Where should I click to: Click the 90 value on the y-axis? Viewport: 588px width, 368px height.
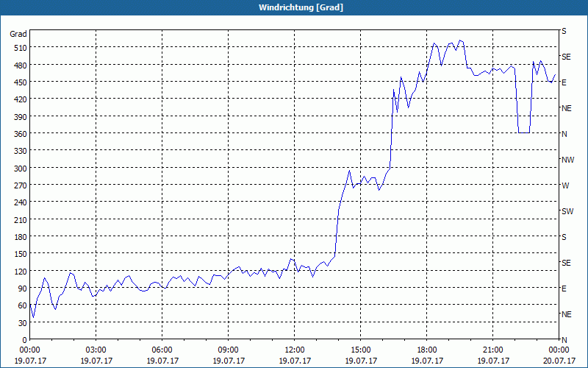pyautogui.click(x=23, y=289)
